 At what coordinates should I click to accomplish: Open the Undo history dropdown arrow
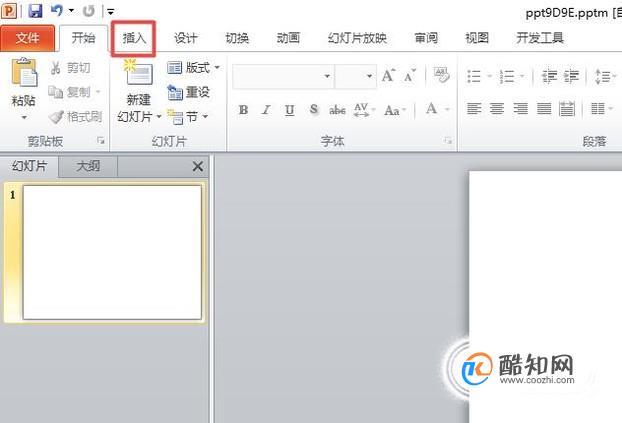71,11
